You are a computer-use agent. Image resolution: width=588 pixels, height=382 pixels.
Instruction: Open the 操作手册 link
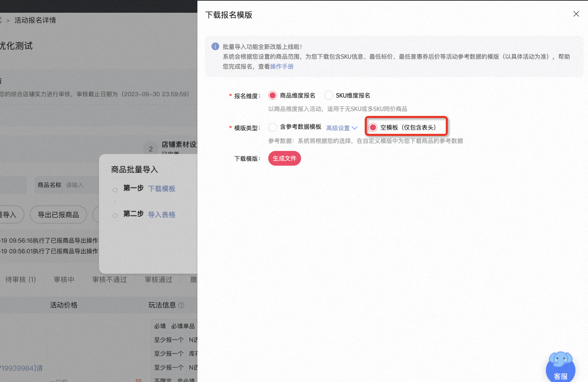[x=282, y=66]
